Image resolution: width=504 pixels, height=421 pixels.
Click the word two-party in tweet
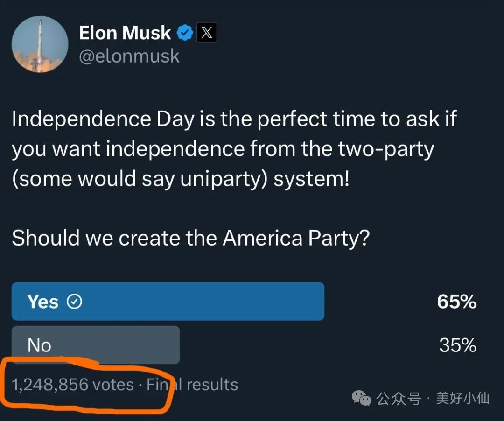click(386, 149)
